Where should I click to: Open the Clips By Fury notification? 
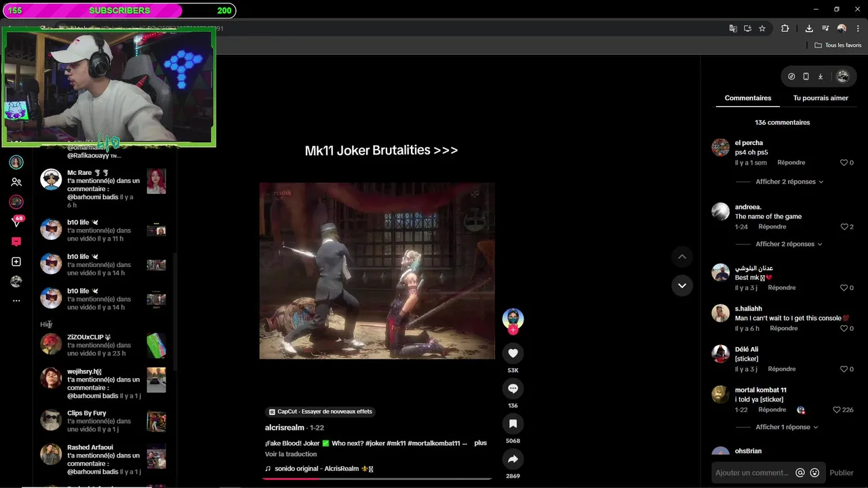coord(103,421)
